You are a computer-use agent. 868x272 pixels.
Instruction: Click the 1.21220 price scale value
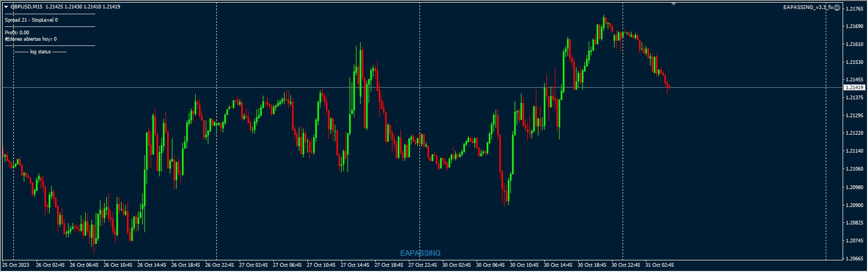click(x=855, y=134)
